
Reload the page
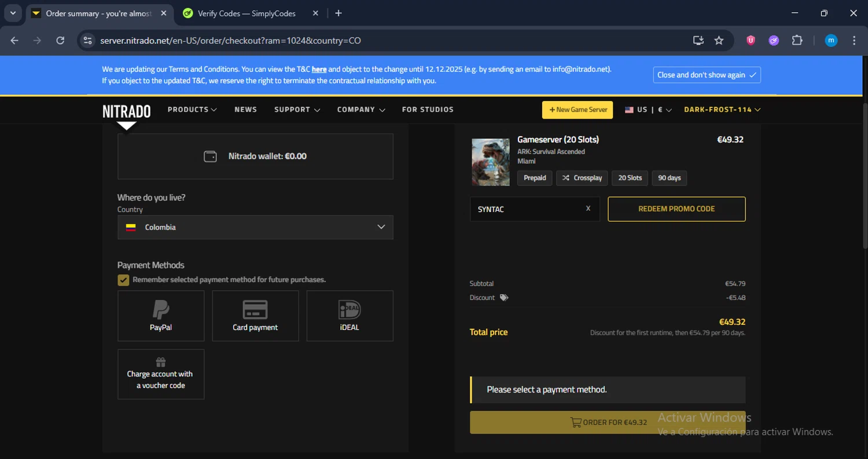click(x=60, y=40)
